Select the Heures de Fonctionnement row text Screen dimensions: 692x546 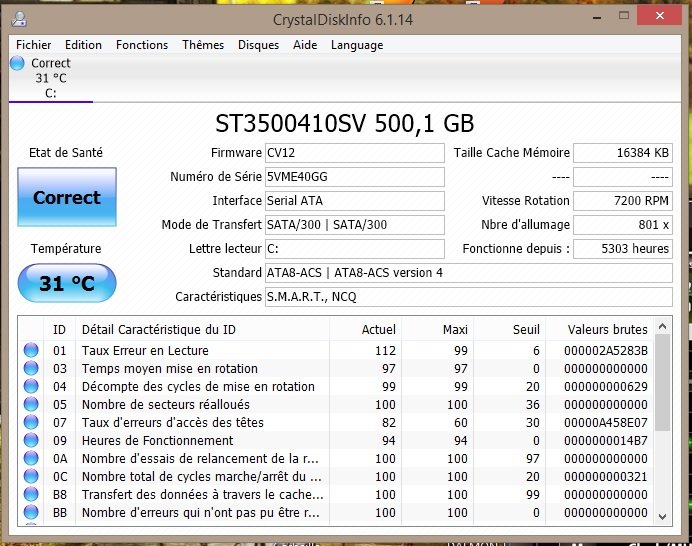coord(158,441)
